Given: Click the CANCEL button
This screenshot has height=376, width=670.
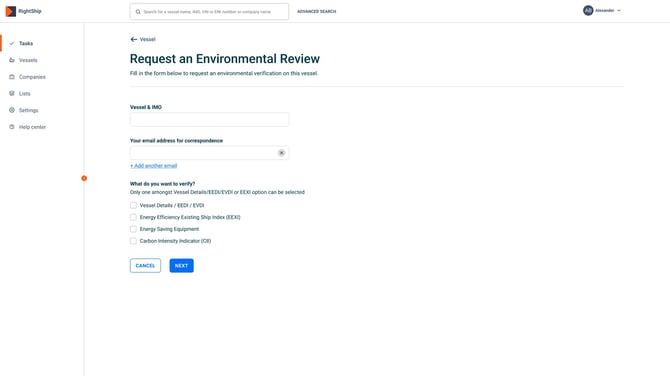Looking at the screenshot, I should point(145,265).
